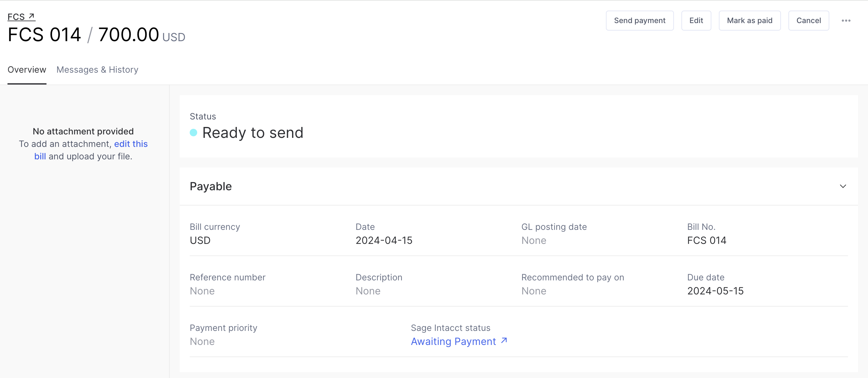Click the Send payment button
The height and width of the screenshot is (378, 868).
click(639, 21)
